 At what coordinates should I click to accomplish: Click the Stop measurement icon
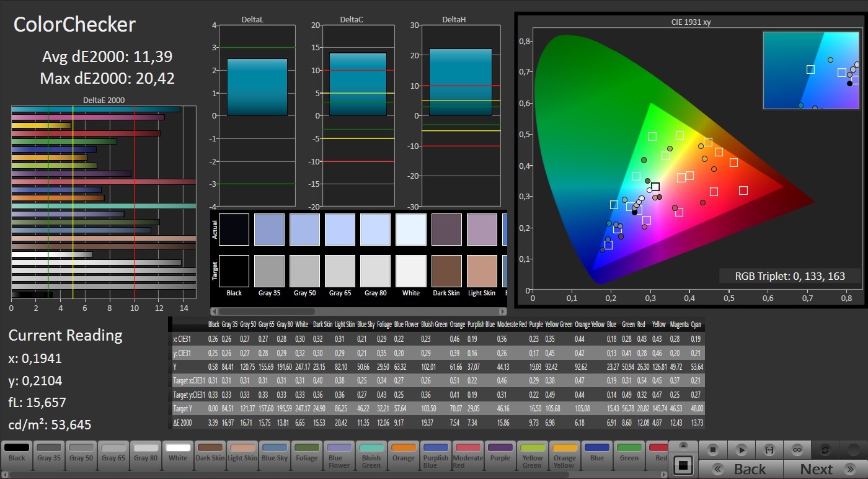(713, 450)
